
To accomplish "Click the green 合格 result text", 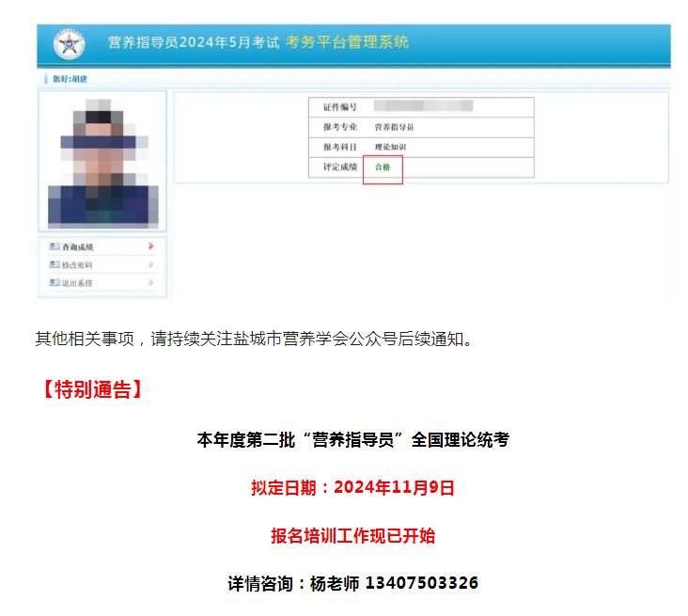I will pyautogui.click(x=383, y=166).
